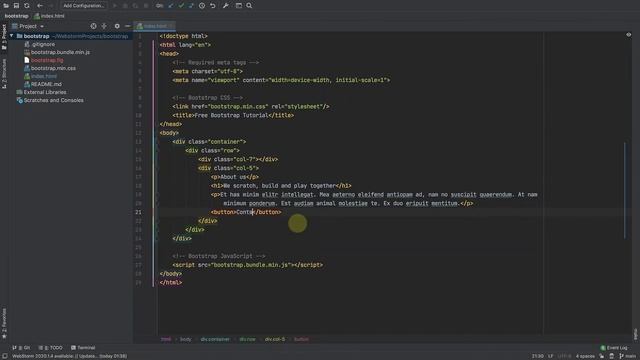Open the Event Log

tap(614, 348)
